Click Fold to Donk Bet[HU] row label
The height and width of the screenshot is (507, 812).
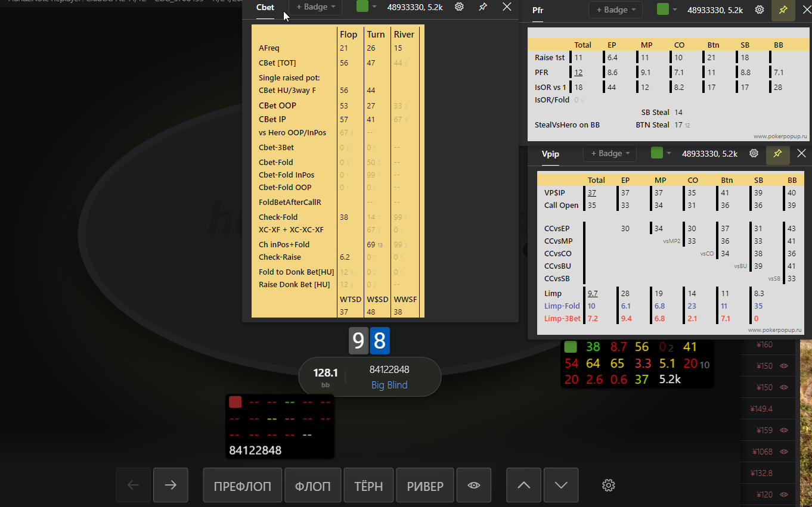click(x=296, y=272)
